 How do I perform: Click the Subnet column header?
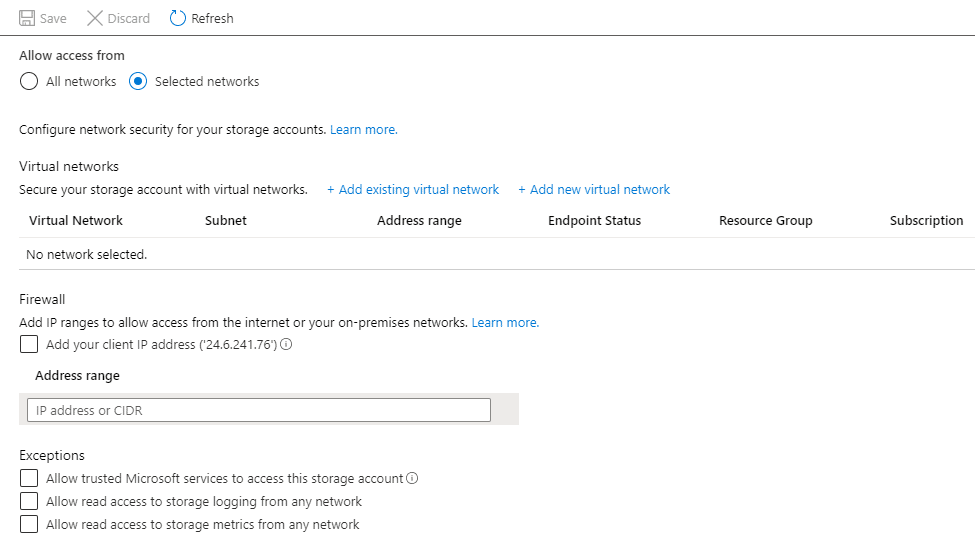click(226, 220)
